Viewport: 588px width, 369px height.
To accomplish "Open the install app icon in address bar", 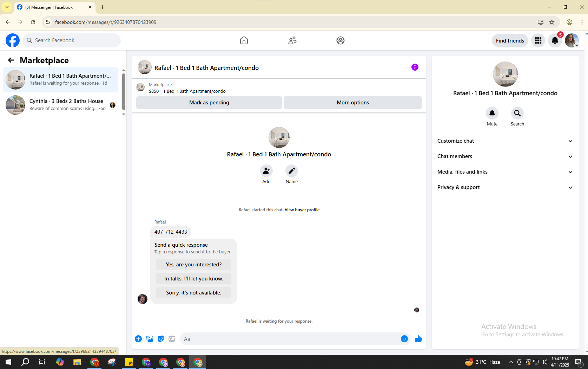I will point(541,22).
